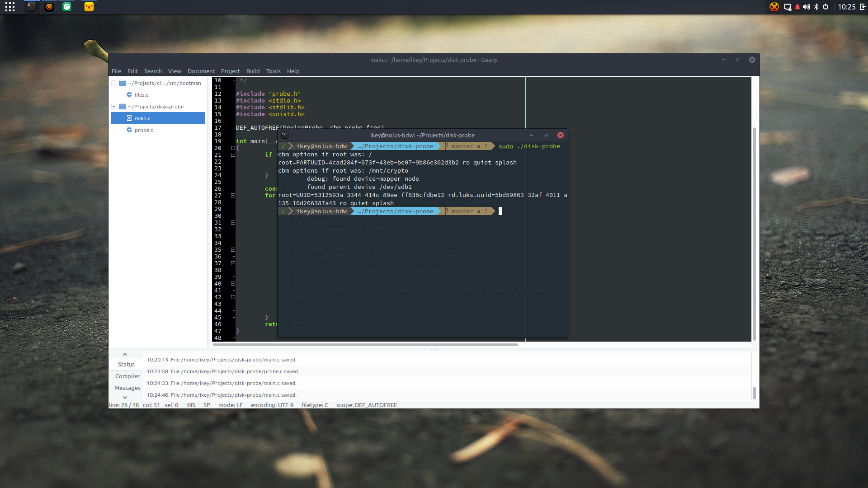Show notifications via the red bell icon

(797, 7)
